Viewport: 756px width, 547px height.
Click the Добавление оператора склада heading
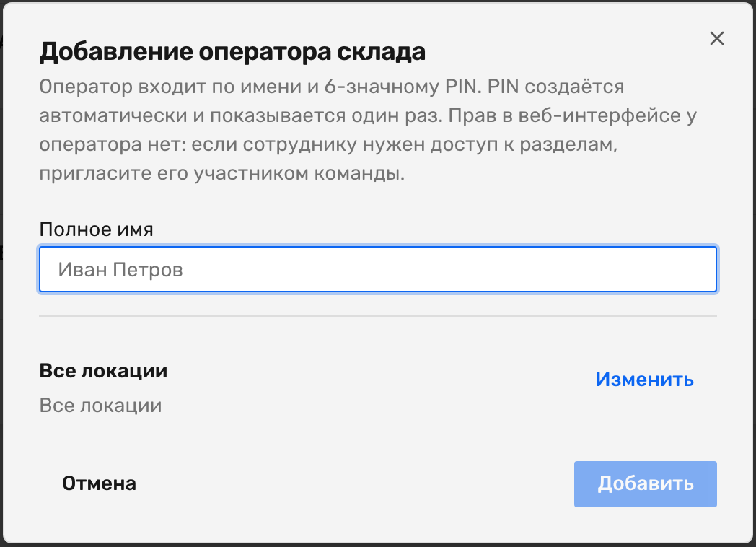click(232, 52)
